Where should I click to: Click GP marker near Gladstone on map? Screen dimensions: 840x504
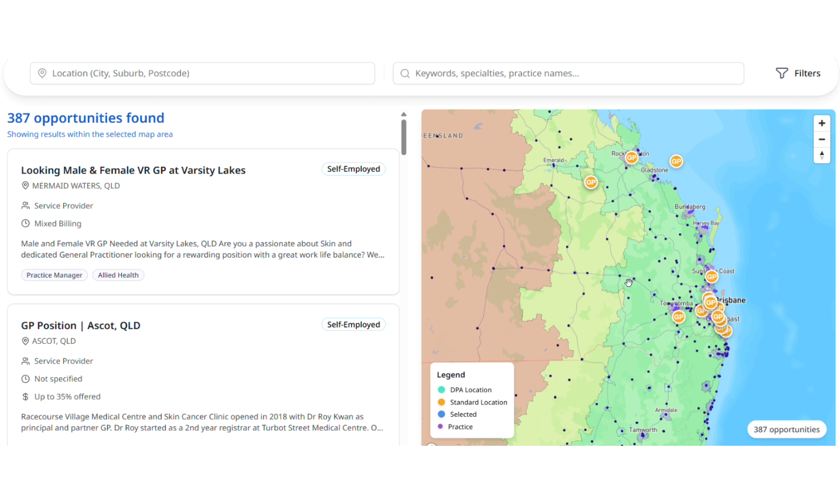pyautogui.click(x=676, y=161)
